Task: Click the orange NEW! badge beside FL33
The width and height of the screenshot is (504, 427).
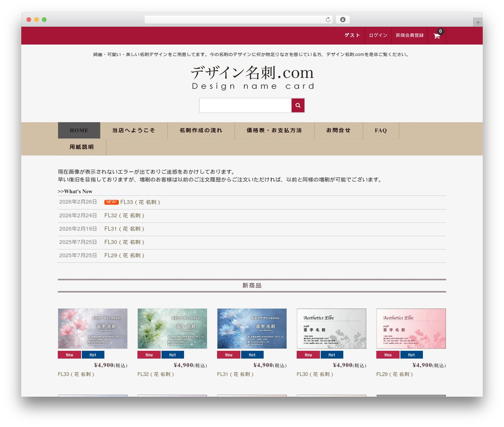Action: (111, 202)
